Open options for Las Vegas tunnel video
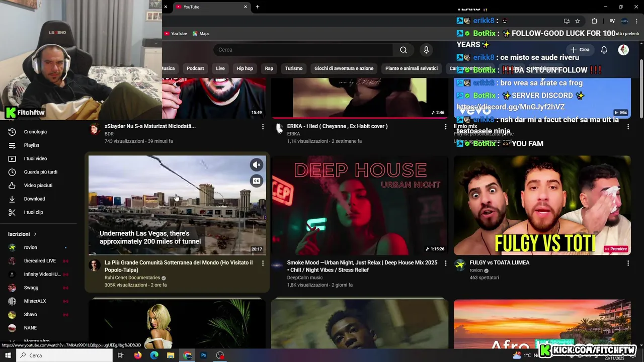 tap(263, 263)
